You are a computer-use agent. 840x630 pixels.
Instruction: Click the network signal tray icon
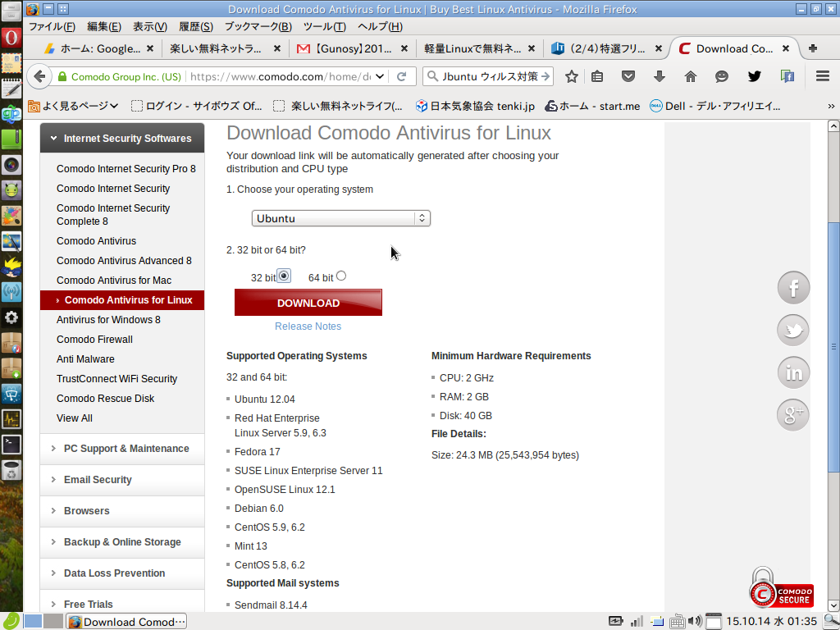(x=637, y=622)
